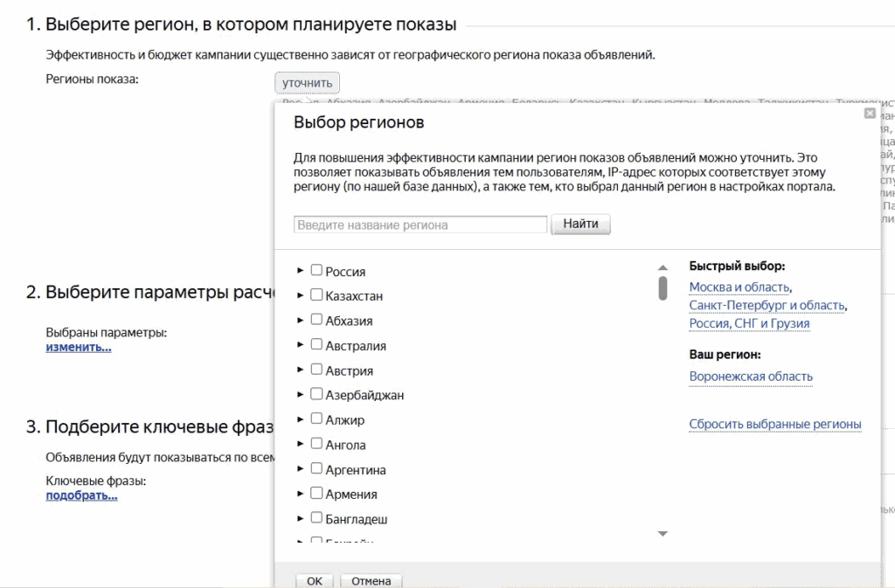Expand the Ангола region tree
This screenshot has width=895, height=588.
(x=301, y=445)
